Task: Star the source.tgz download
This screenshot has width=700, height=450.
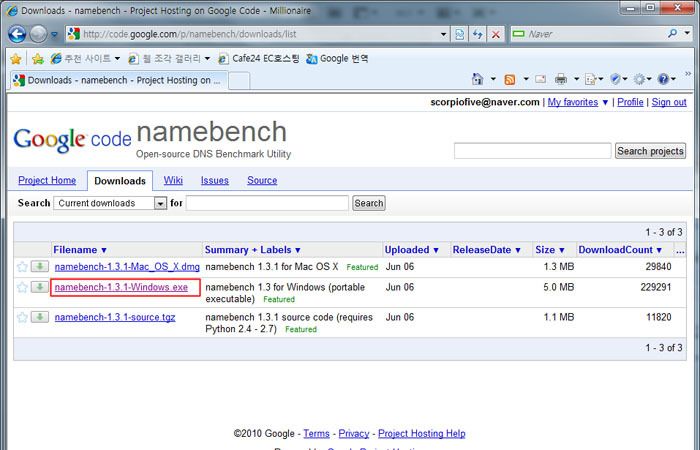Action: (x=22, y=317)
